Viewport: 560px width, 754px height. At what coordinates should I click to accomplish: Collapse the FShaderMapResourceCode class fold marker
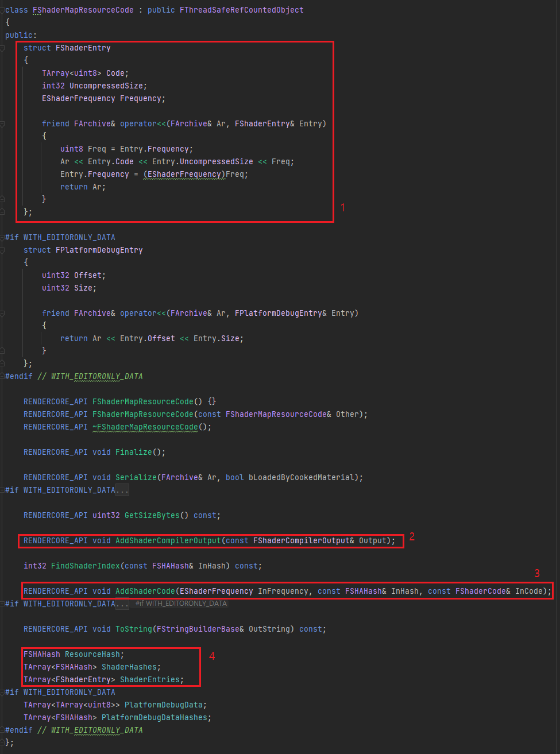tap(2, 10)
